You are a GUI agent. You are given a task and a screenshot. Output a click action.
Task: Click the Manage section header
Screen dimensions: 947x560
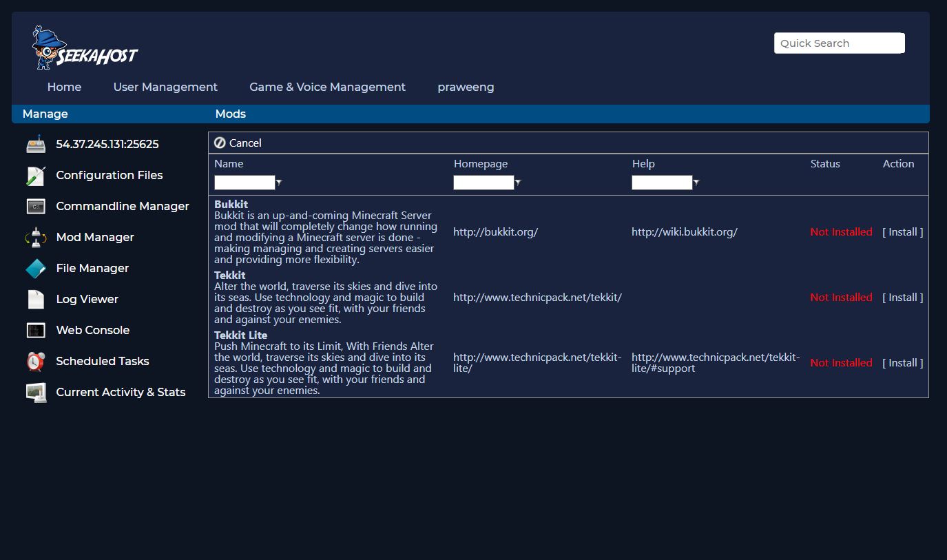click(x=45, y=114)
